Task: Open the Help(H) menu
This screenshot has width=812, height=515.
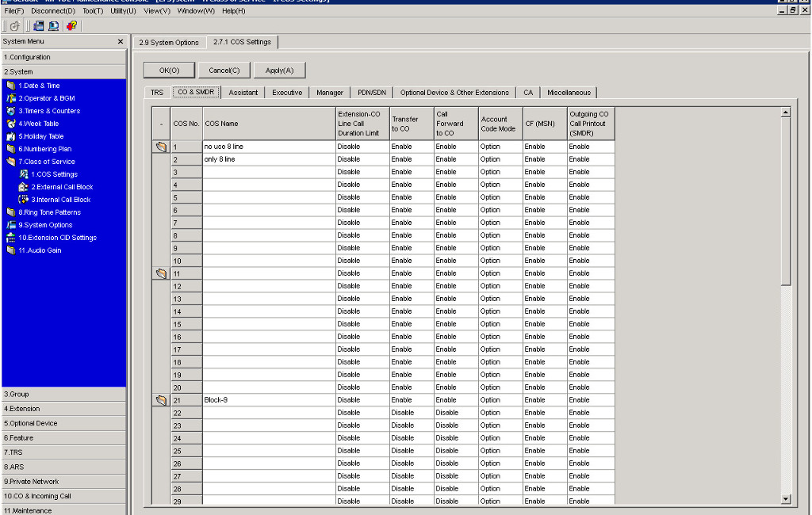Action: (x=234, y=11)
